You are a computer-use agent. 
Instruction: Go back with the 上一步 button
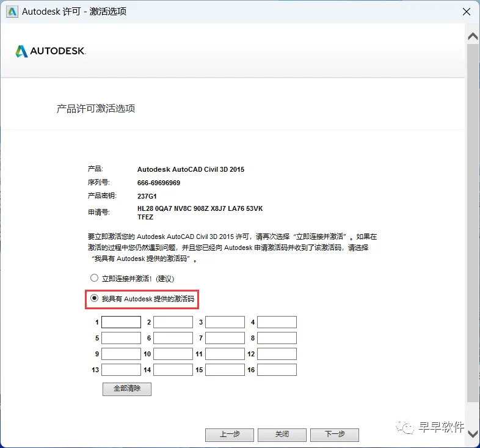[230, 435]
